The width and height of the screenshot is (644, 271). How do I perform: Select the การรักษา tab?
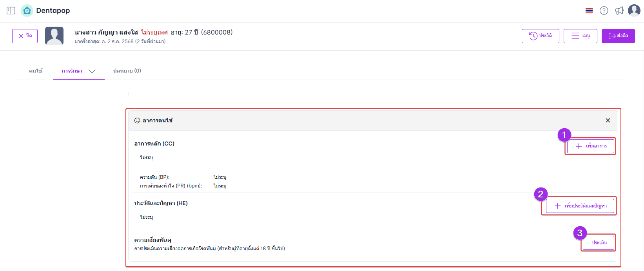point(72,71)
